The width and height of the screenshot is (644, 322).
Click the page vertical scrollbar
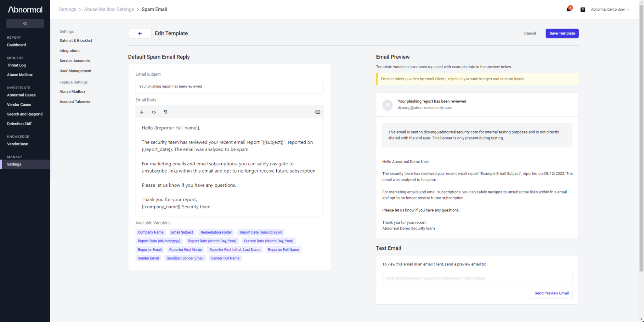pos(641,139)
